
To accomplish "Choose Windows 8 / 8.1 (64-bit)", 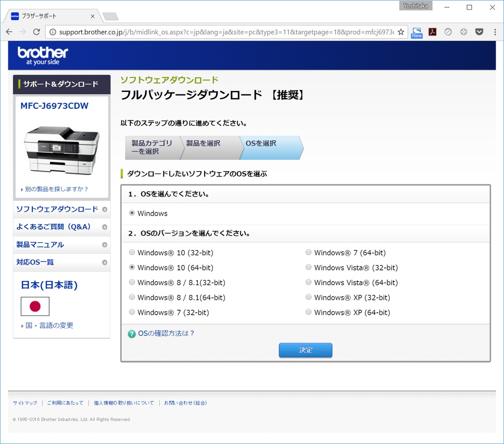I will point(132,297).
